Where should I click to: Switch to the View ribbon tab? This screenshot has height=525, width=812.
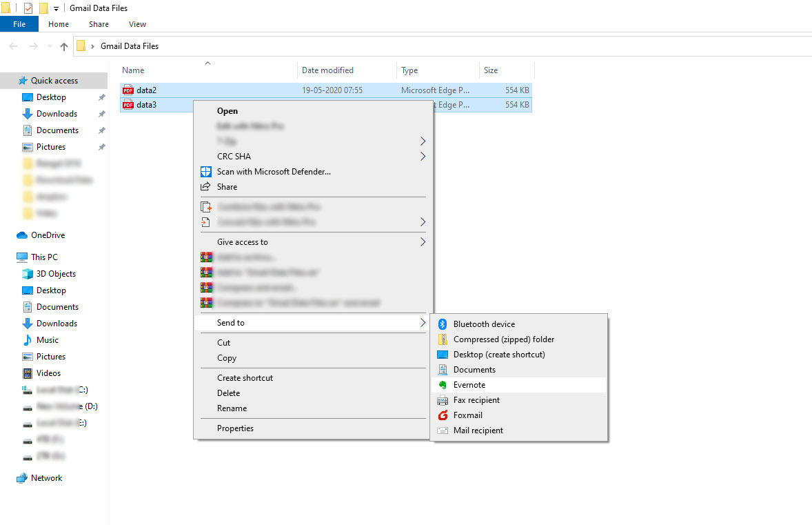[137, 24]
